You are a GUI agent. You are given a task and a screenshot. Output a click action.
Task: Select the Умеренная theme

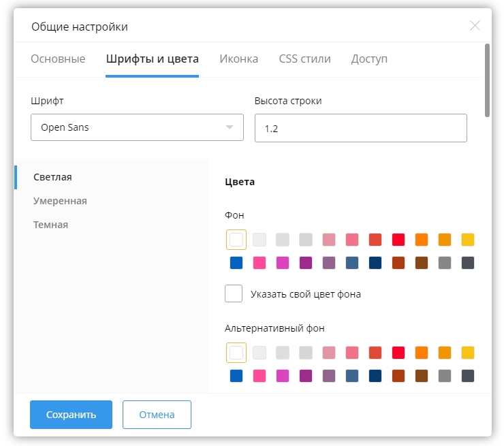point(60,201)
